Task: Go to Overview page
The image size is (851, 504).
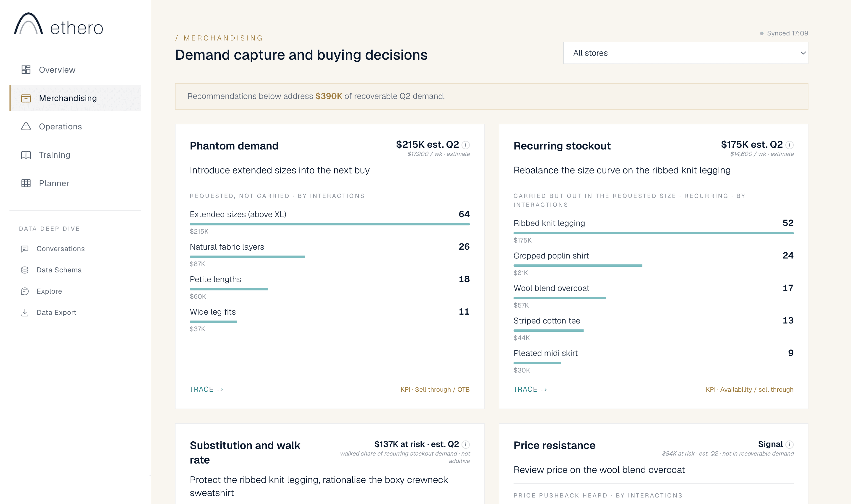Action: point(75,70)
